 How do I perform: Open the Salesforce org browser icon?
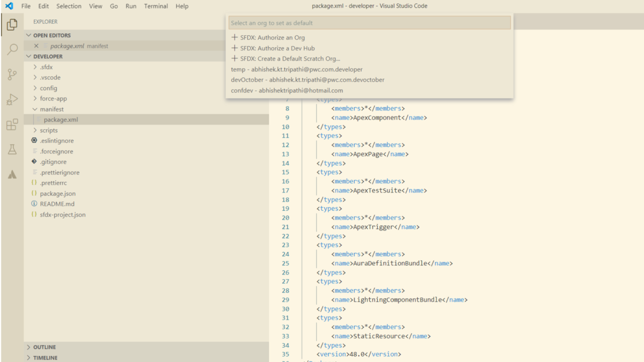[x=12, y=174]
